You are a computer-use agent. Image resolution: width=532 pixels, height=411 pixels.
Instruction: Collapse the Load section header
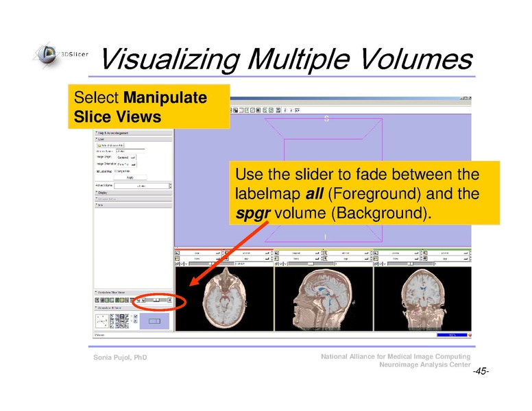(133, 139)
